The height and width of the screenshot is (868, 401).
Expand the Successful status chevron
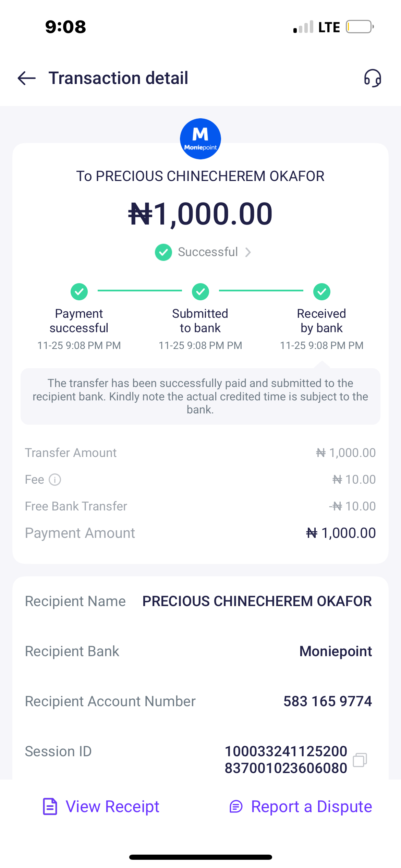tap(248, 252)
